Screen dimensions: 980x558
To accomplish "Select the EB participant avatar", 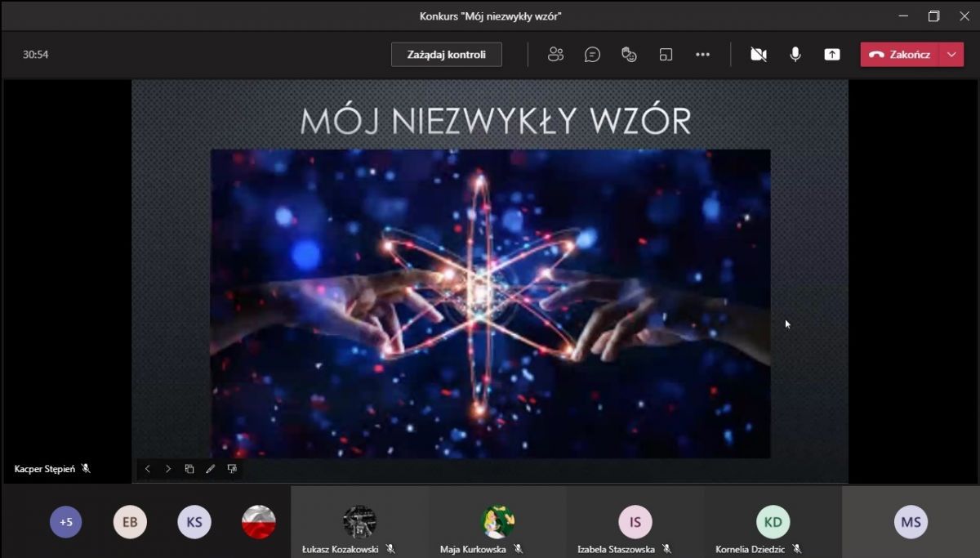I will coord(130,522).
